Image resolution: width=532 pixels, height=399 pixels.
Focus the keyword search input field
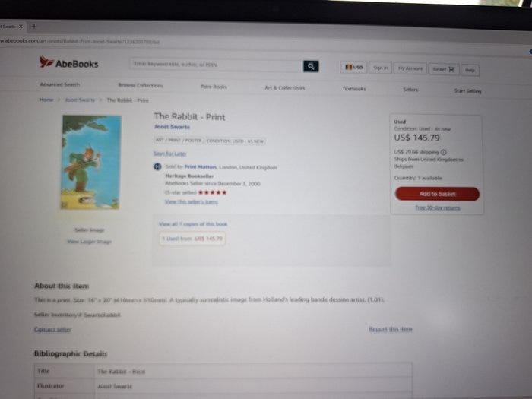tap(216, 65)
